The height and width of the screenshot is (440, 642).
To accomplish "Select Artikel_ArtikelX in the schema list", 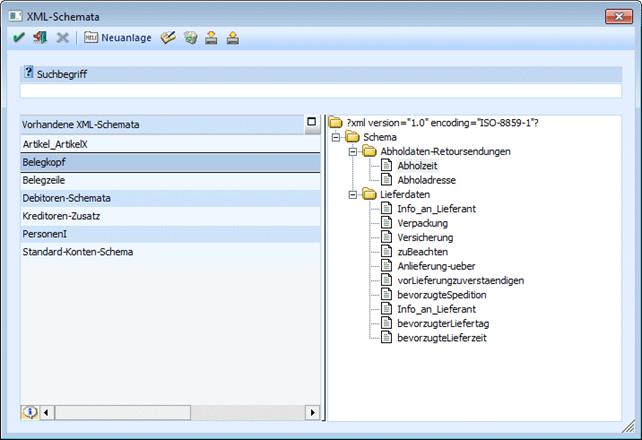I will (x=62, y=144).
